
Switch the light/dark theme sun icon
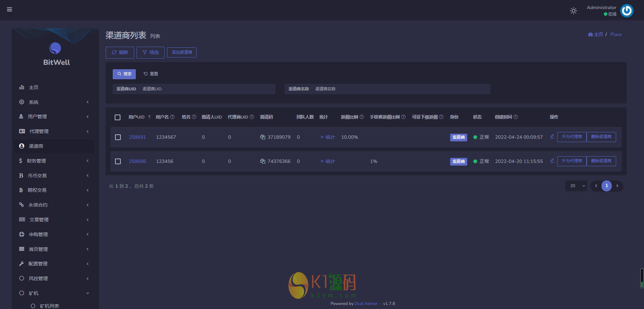tap(574, 11)
